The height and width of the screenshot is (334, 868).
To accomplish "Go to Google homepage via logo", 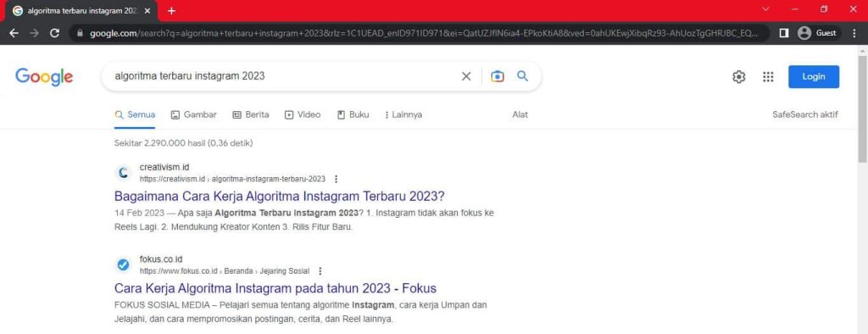I will [44, 76].
